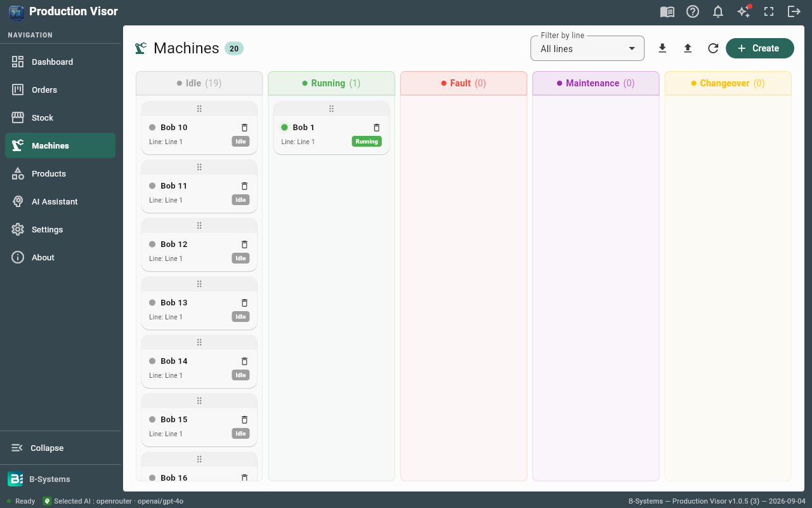Select Machines in the sidebar
The image size is (812, 508).
coord(60,145)
